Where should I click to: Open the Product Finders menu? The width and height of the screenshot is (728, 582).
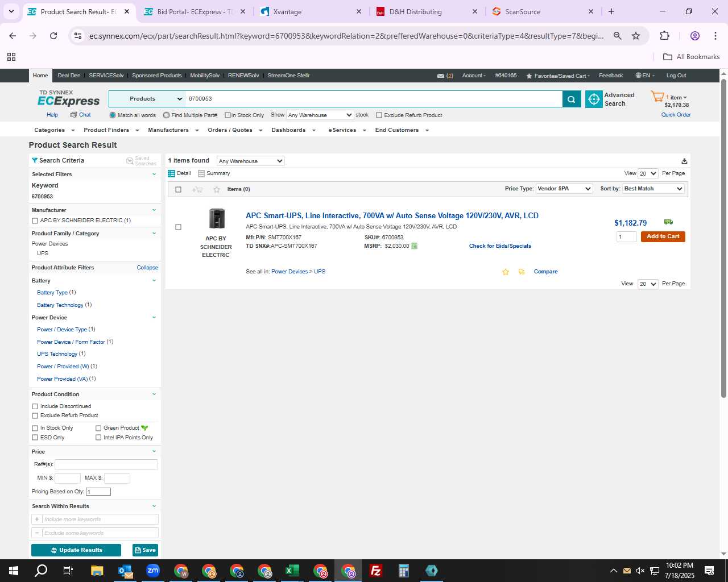point(111,130)
